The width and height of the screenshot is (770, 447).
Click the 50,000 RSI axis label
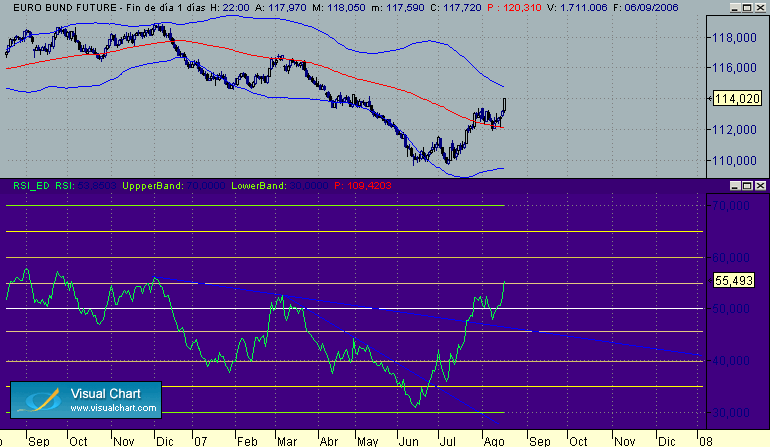(731, 309)
